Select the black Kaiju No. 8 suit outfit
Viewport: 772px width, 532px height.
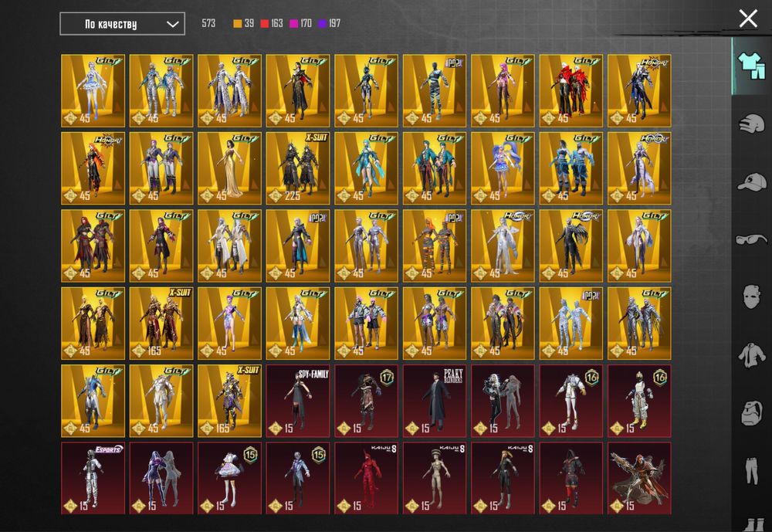pos(503,478)
